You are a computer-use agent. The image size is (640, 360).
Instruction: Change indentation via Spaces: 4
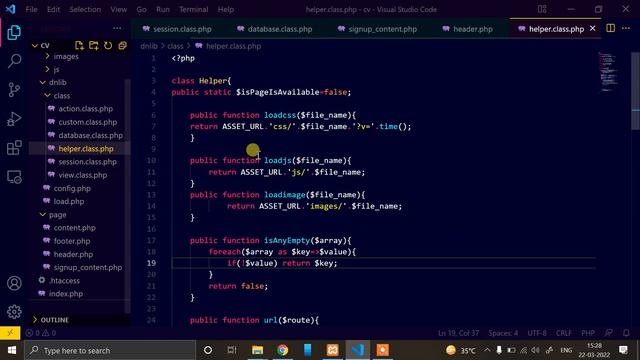tap(503, 333)
